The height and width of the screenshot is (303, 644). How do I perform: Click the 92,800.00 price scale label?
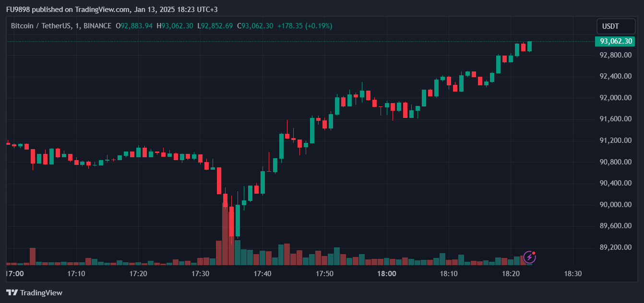point(616,55)
